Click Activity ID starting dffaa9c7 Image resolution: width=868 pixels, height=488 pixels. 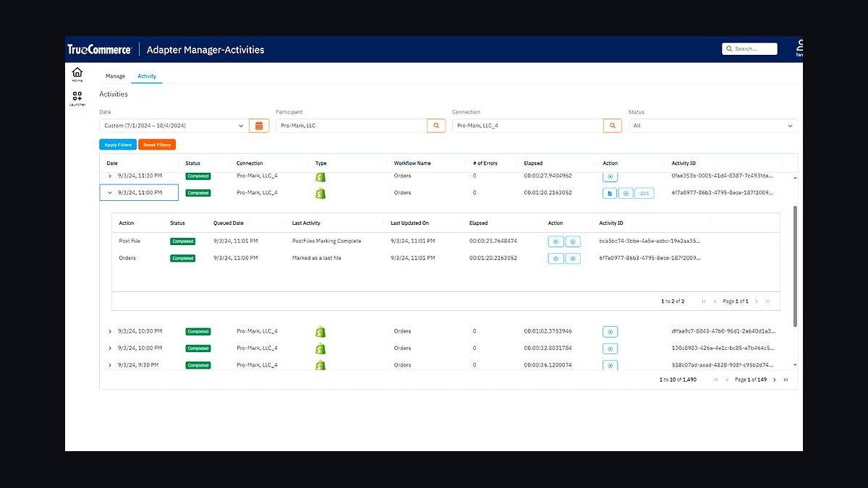coord(723,331)
